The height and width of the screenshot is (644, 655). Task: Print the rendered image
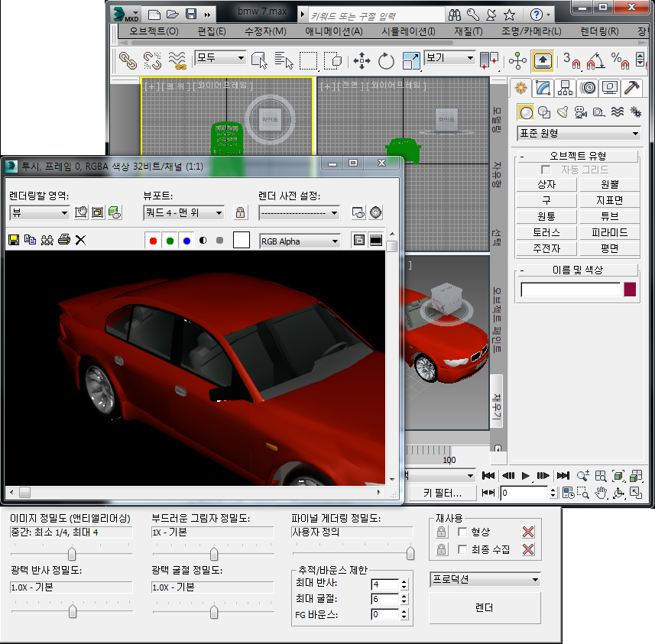[x=64, y=240]
